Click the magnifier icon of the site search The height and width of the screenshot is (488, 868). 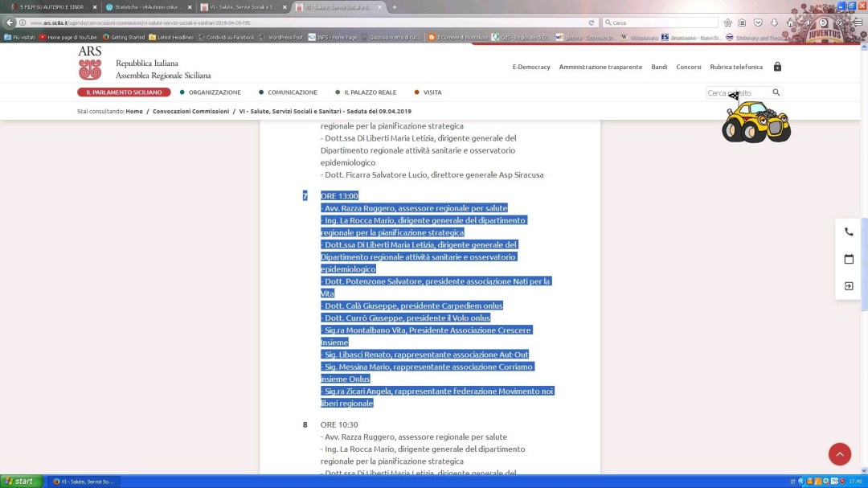coord(776,92)
